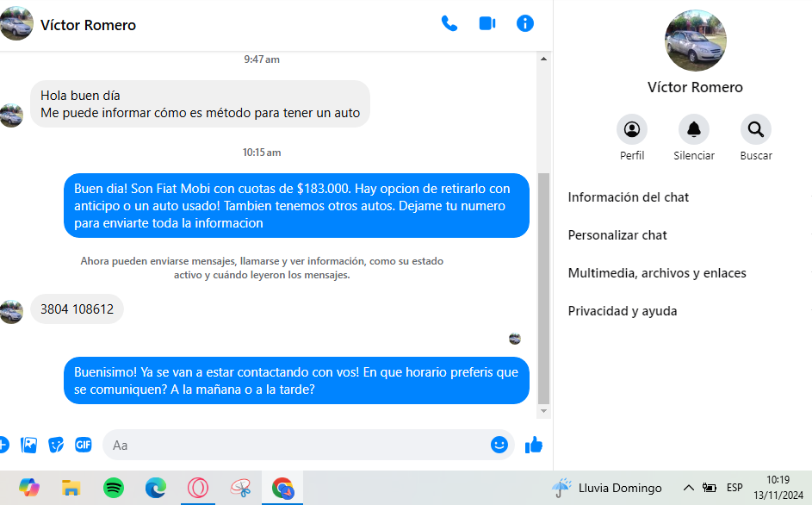The image size is (812, 505).
Task: Click the chat scrollbar down arrow
Action: coord(543,411)
